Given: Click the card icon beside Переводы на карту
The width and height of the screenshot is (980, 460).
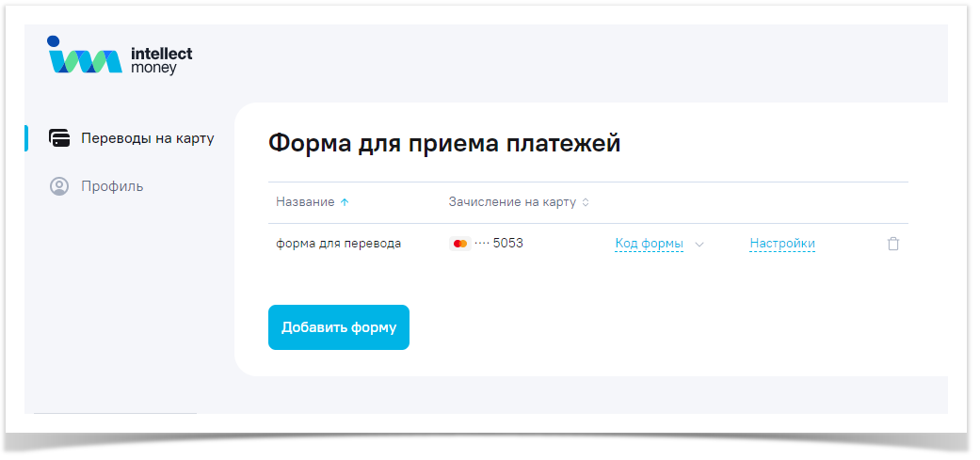Looking at the screenshot, I should click(x=59, y=138).
